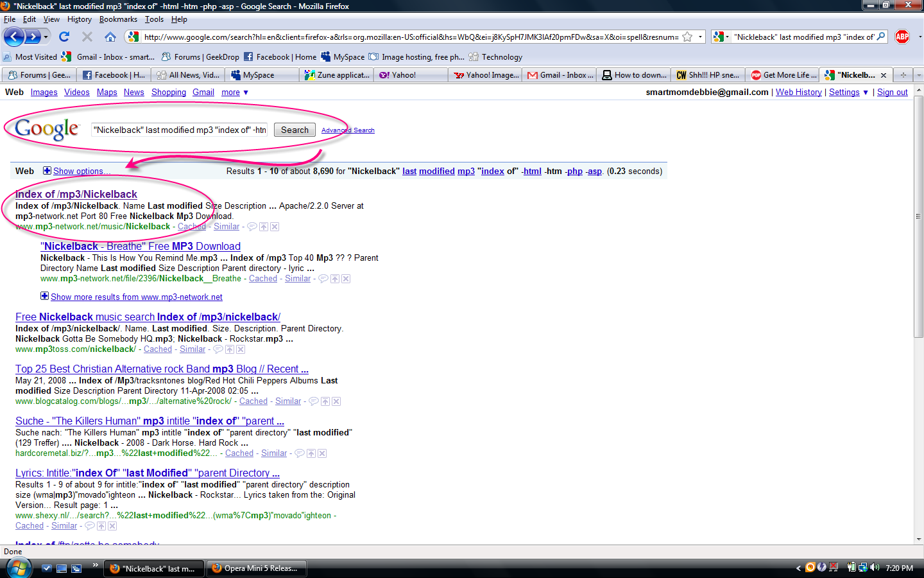Open Cached link for mp3toss.com result

point(158,349)
